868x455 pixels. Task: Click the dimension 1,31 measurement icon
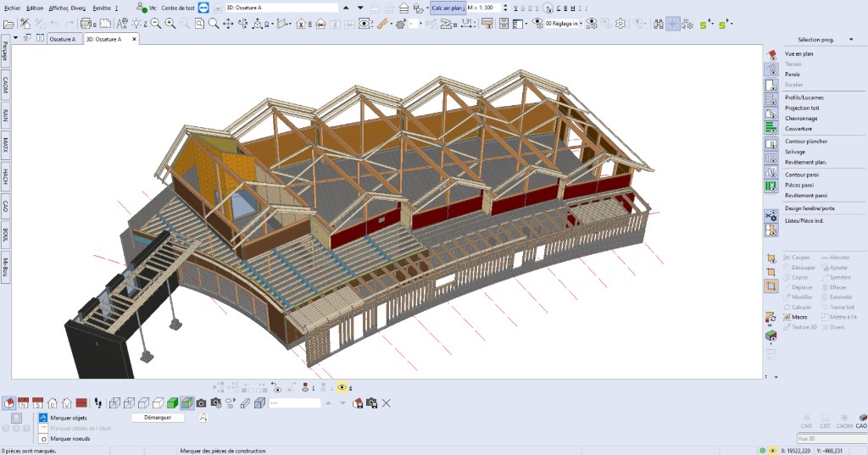pos(468,24)
